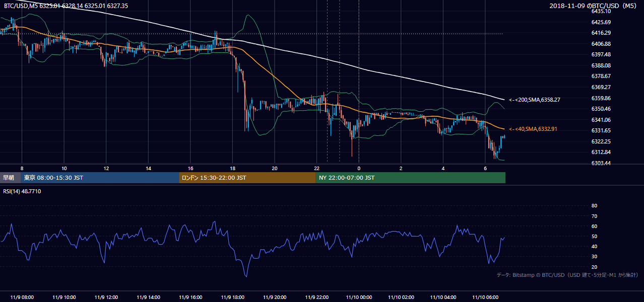Click the 11/10 04:00 time axis label
The width and height of the screenshot is (644, 302).
point(443,297)
